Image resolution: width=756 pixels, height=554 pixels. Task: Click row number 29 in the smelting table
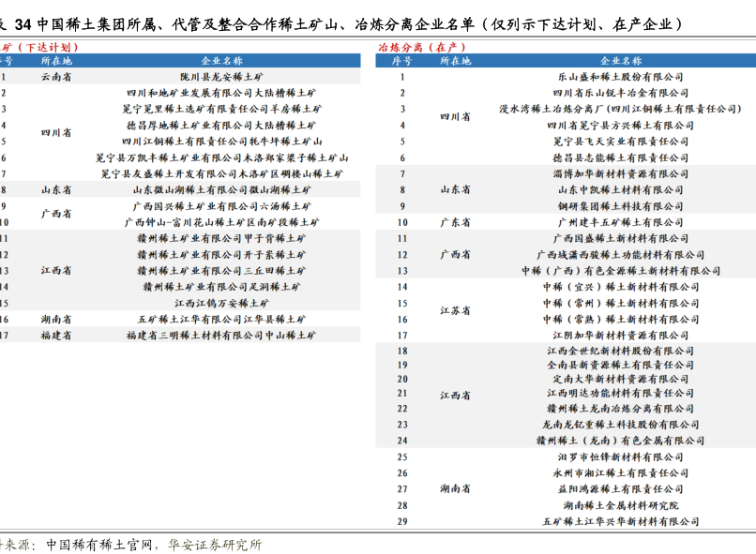pos(402,521)
